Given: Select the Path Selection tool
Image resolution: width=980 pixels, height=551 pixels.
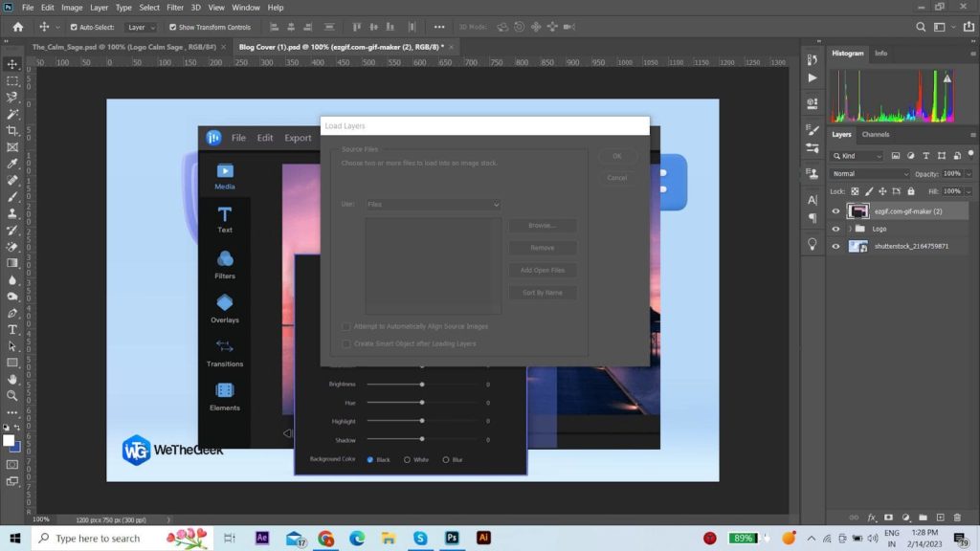Looking at the screenshot, I should tap(11, 346).
